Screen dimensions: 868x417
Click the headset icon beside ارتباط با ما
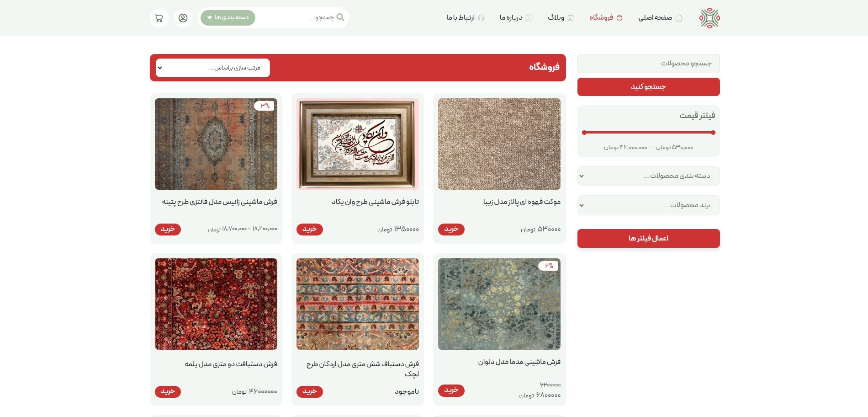point(481,18)
